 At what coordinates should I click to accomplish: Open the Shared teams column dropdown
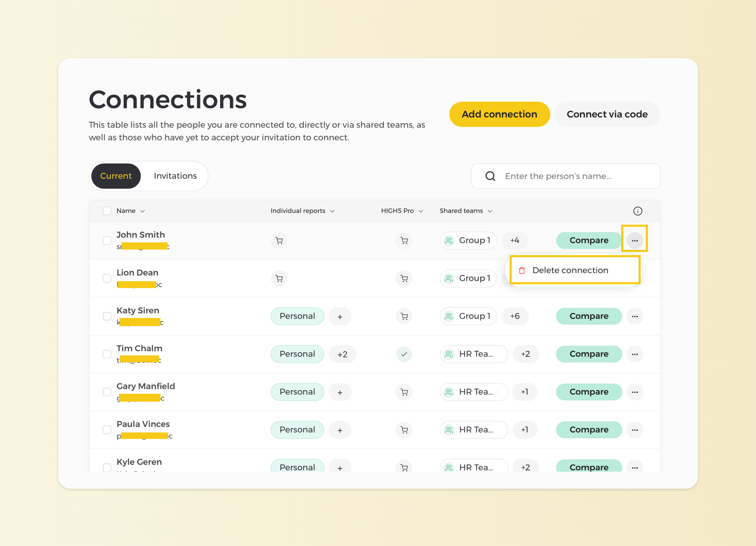(x=490, y=211)
